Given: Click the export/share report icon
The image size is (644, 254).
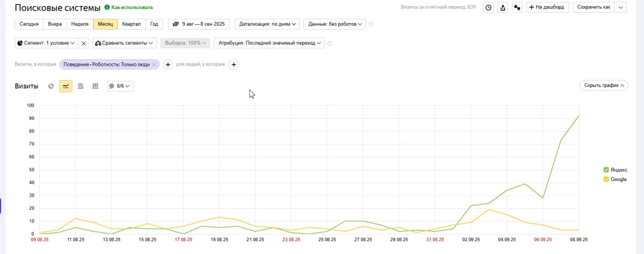Looking at the screenshot, I should 503,7.
